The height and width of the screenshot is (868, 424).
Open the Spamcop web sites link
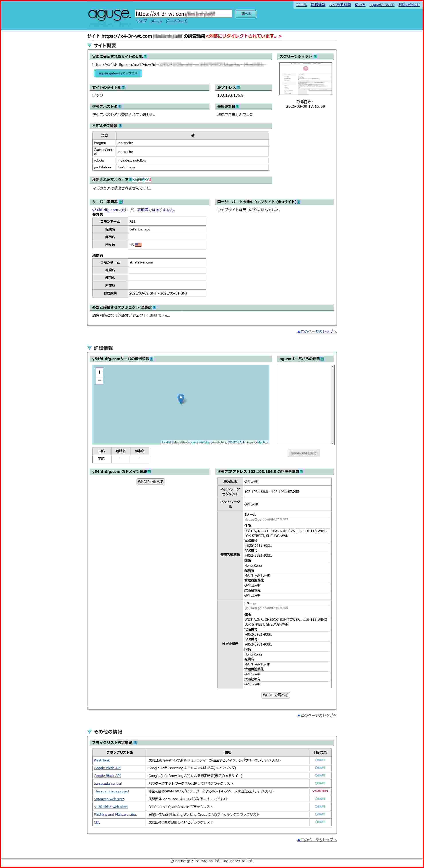(109, 799)
